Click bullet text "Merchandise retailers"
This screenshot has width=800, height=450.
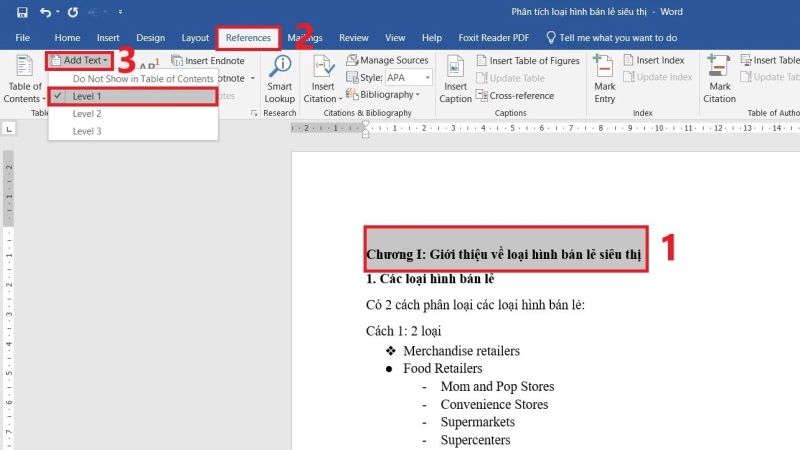tap(462, 351)
